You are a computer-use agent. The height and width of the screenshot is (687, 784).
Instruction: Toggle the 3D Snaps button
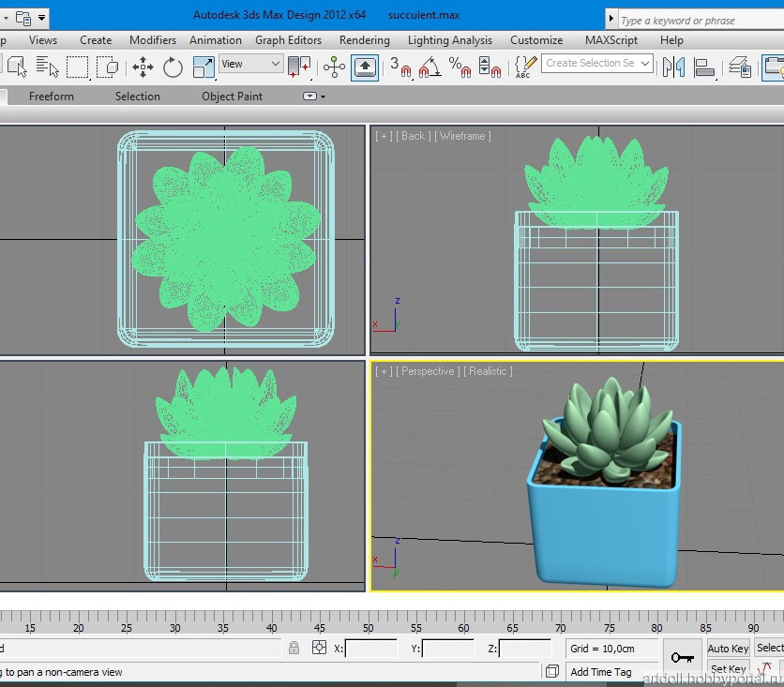400,67
